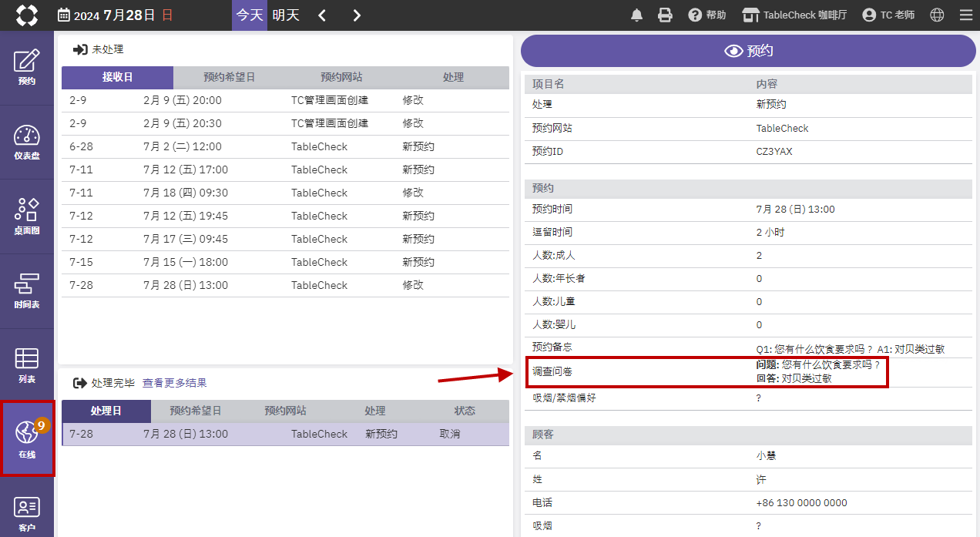
Task: Open 桌面图 floor map sidebar icon
Action: tap(27, 217)
